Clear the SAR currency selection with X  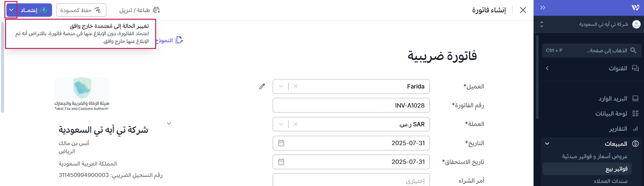click(x=295, y=124)
